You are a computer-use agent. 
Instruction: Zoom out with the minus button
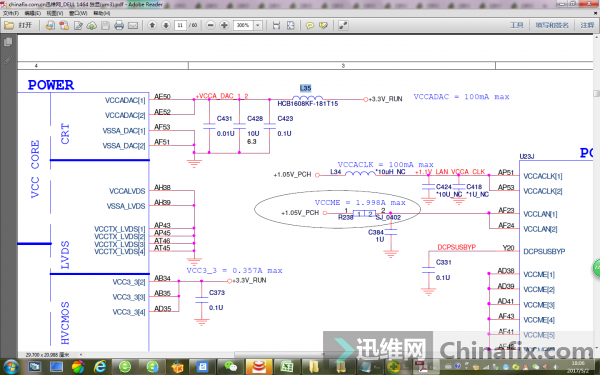pyautogui.click(x=210, y=25)
